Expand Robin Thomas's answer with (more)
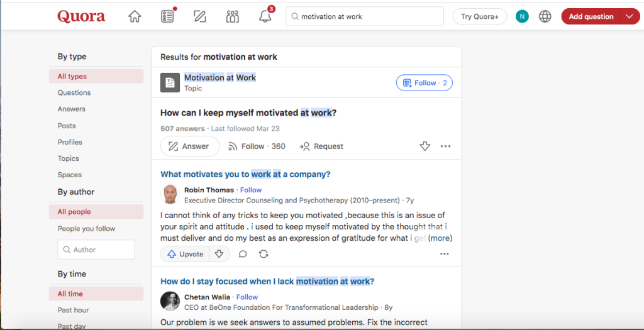 coord(440,238)
